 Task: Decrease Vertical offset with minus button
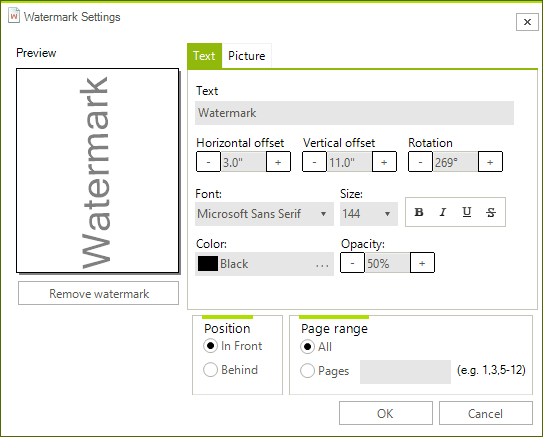coord(314,162)
